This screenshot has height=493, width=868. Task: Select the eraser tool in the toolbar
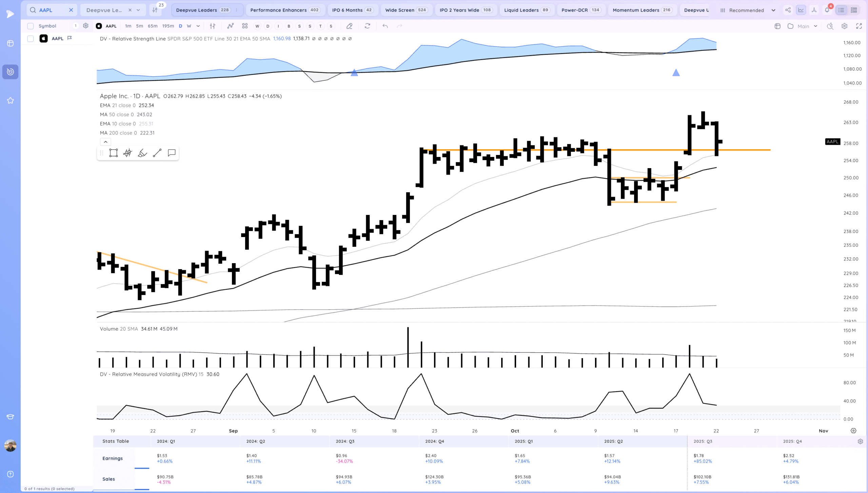[x=349, y=26]
